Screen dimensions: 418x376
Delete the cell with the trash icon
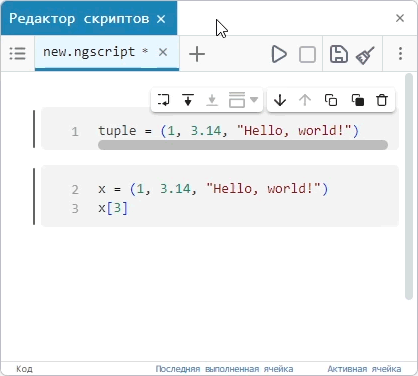[382, 100]
